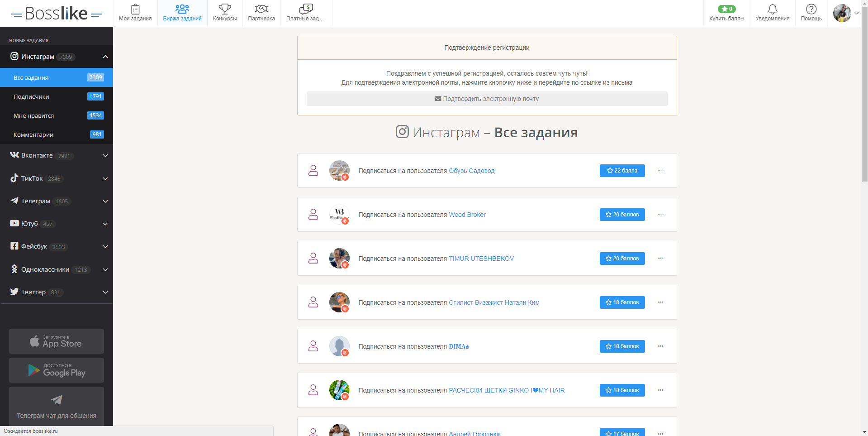Open the Bosslike logo home link

pos(56,14)
